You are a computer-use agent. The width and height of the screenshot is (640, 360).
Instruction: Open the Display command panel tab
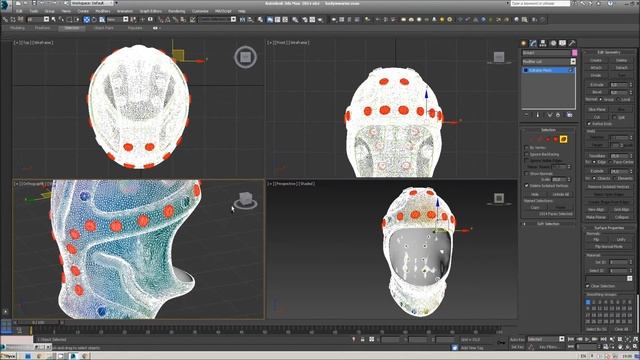pyautogui.click(x=562, y=43)
